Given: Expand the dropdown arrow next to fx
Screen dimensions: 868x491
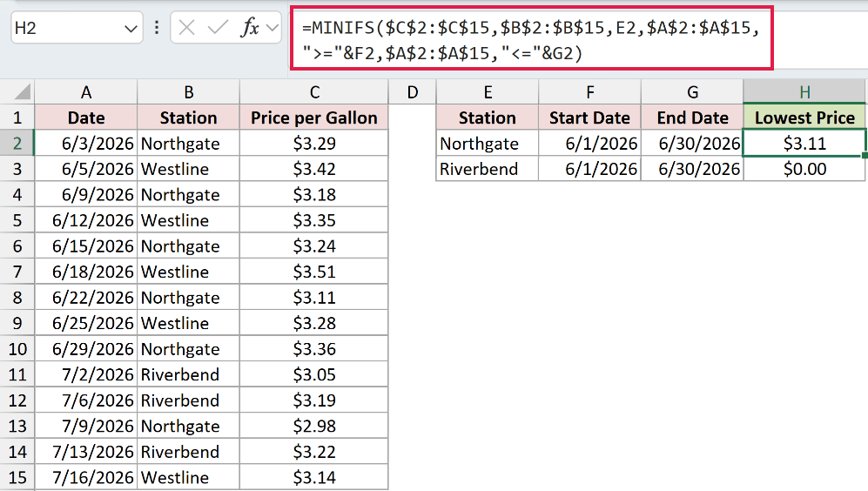Looking at the screenshot, I should [272, 27].
